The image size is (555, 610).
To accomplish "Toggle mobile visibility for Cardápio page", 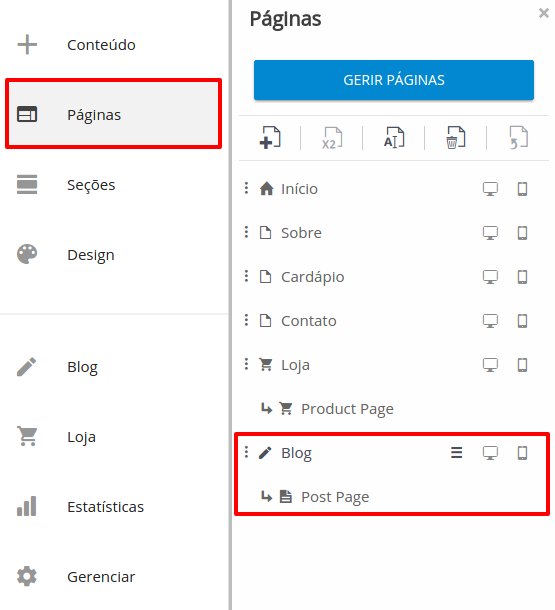I will click(x=522, y=277).
